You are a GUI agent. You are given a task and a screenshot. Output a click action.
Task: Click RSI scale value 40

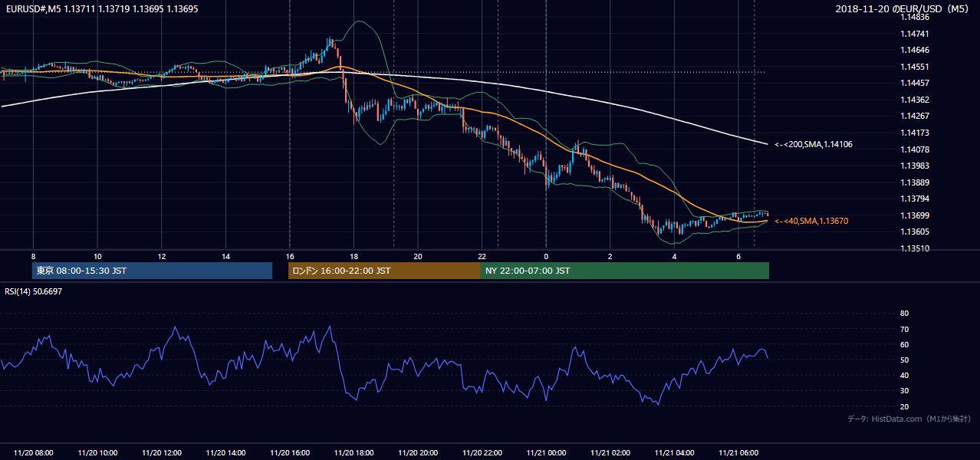click(904, 375)
